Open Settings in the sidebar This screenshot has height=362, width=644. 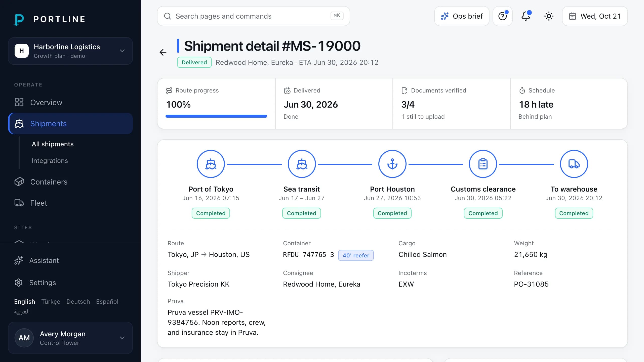pyautogui.click(x=70, y=283)
